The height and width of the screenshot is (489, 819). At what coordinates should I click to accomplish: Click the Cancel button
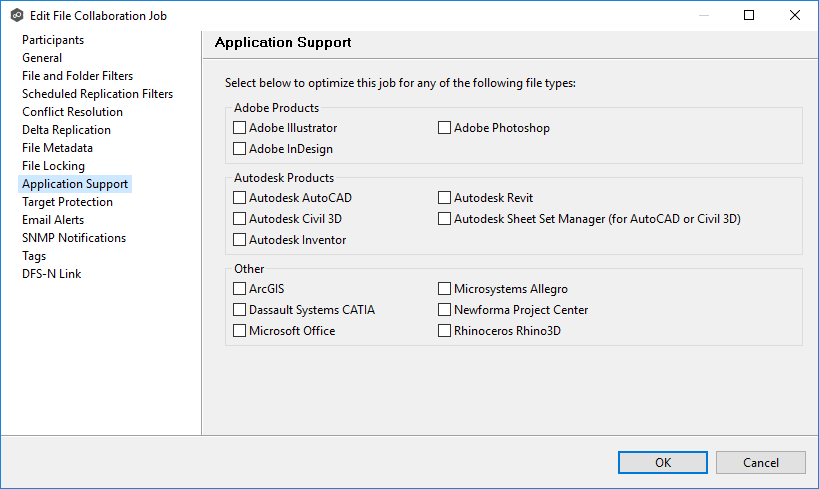[x=760, y=462]
